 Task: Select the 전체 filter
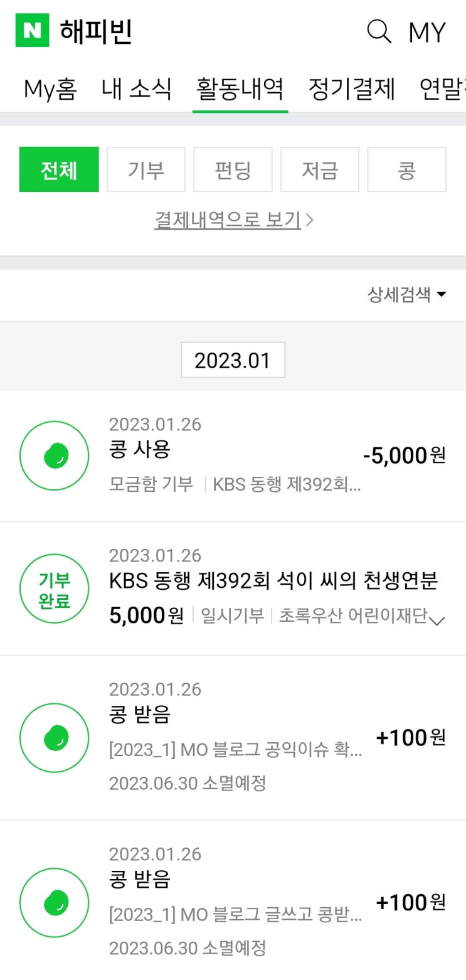(x=59, y=169)
